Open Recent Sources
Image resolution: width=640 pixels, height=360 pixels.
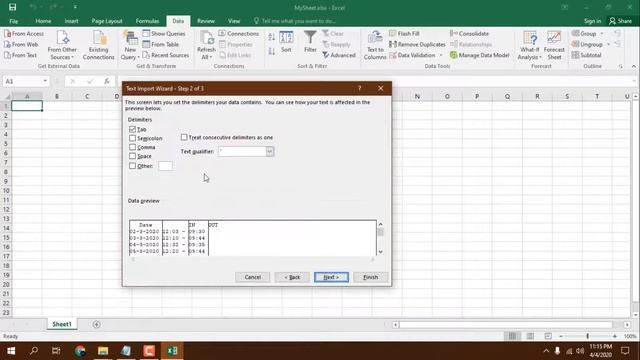pos(166,55)
